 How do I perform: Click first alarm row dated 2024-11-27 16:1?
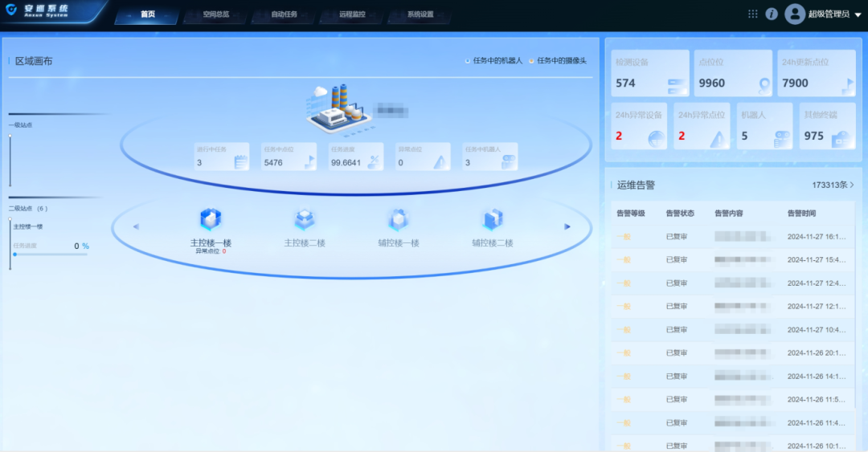731,237
